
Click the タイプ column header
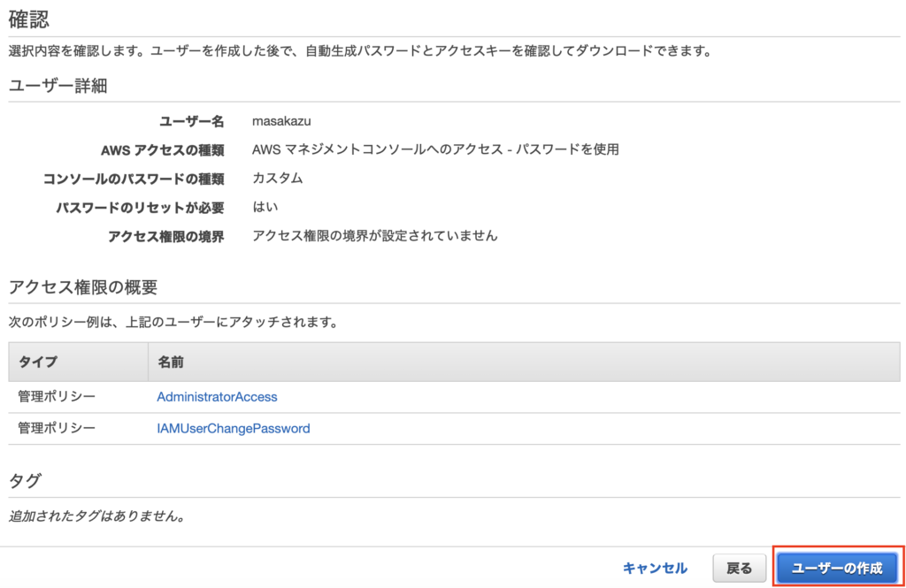pyautogui.click(x=37, y=363)
